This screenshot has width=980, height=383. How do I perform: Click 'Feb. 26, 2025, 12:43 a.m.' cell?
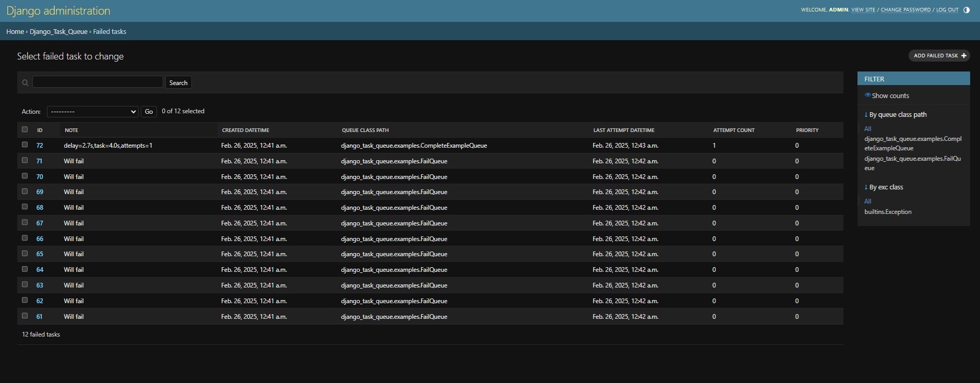click(625, 146)
